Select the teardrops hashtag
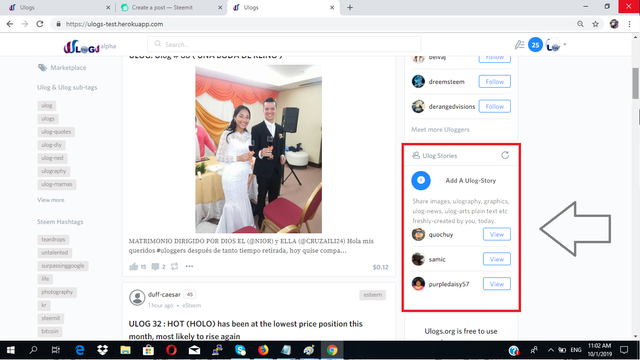The height and width of the screenshot is (360, 640). [53, 240]
